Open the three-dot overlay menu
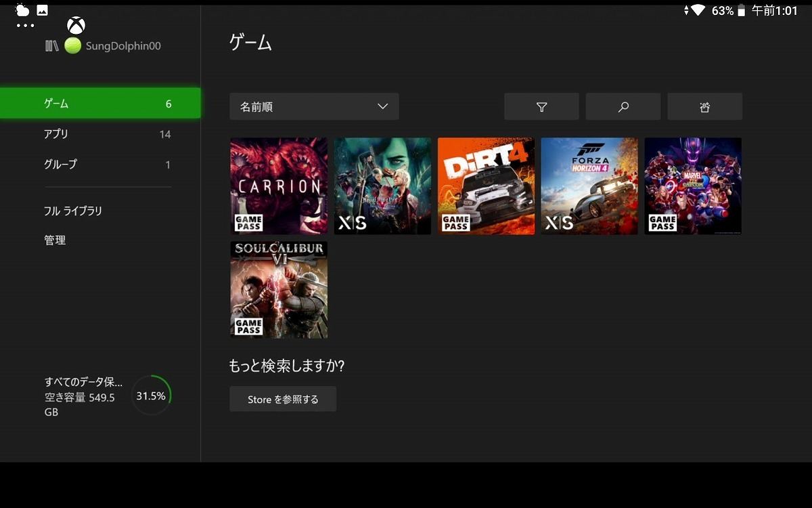 coord(25,26)
